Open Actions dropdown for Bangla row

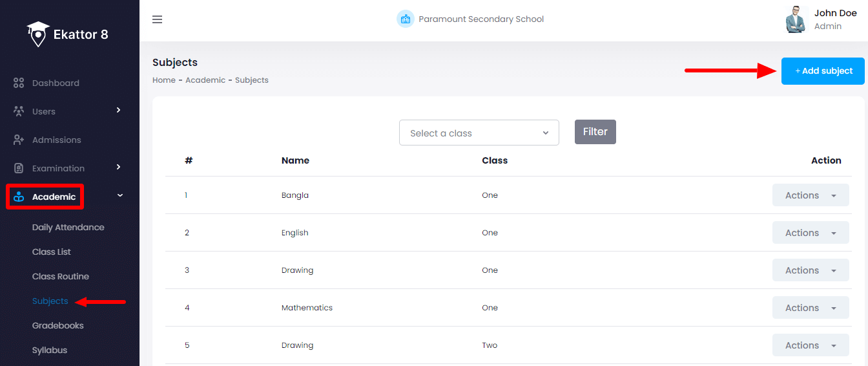[x=811, y=195]
